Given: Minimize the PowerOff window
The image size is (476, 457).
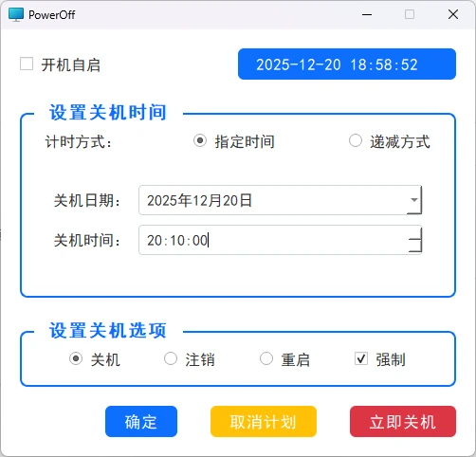Looking at the screenshot, I should click(367, 14).
